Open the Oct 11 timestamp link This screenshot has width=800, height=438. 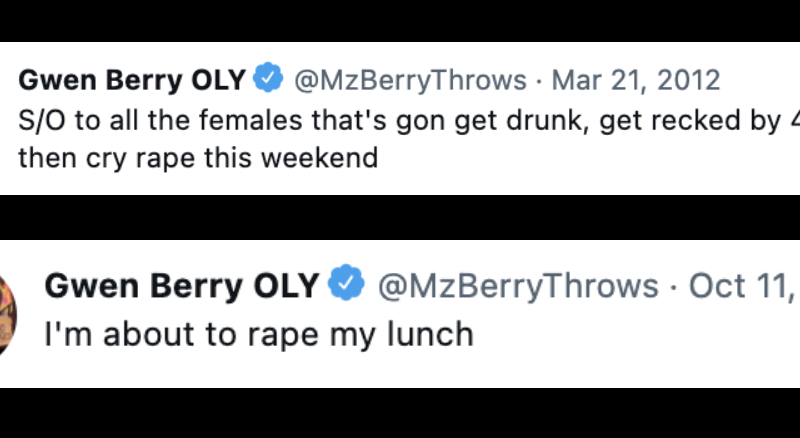740,286
